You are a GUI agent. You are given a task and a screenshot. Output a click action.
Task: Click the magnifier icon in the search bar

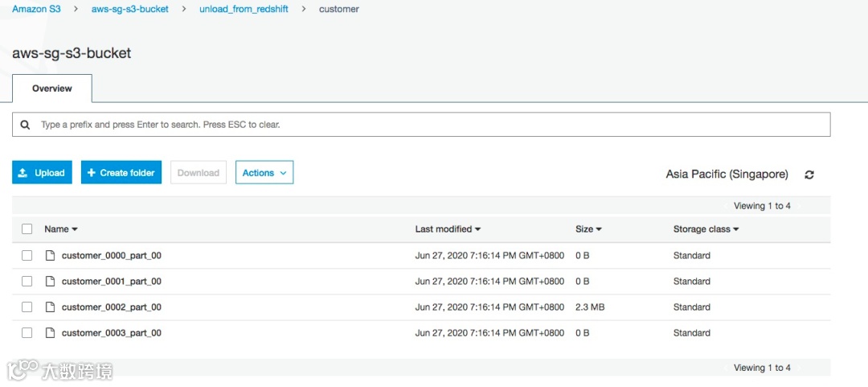25,125
